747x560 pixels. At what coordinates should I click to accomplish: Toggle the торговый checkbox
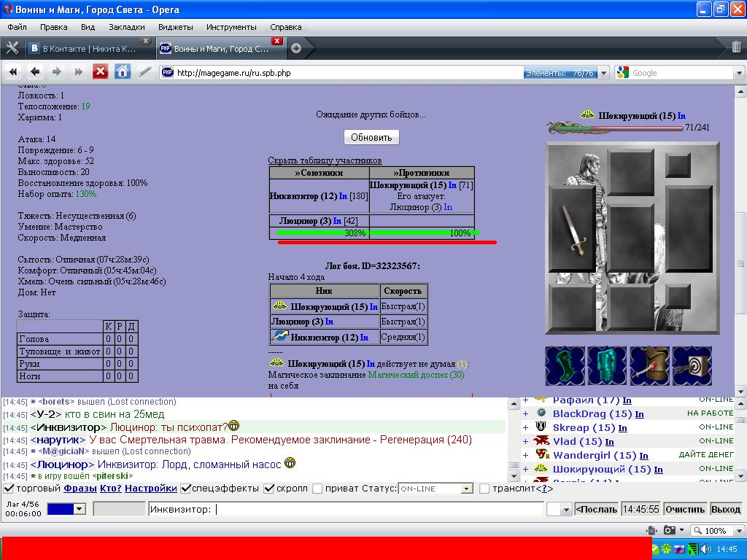9,488
